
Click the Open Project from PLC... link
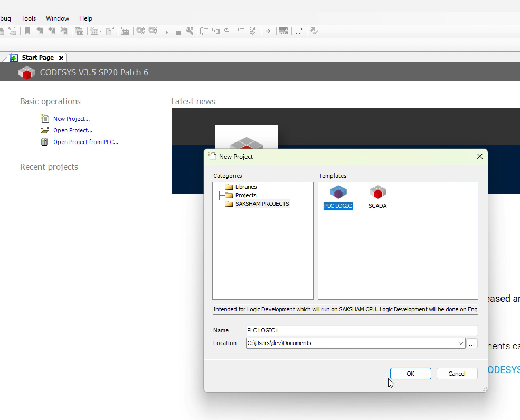tap(86, 142)
